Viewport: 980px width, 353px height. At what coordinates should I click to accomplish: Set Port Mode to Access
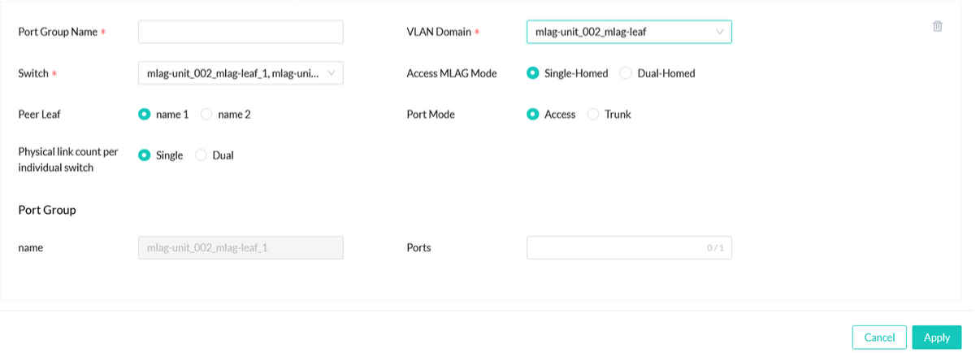[533, 115]
